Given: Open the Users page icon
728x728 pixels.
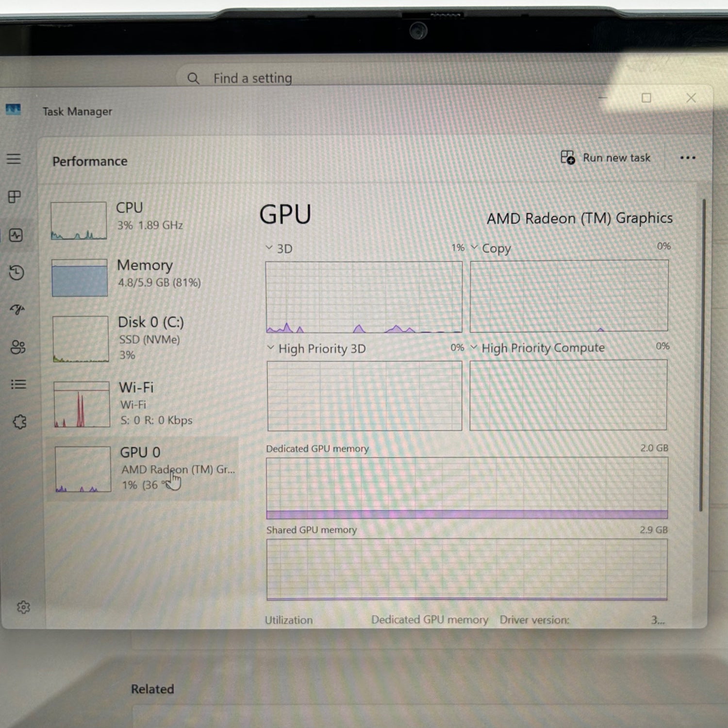Looking at the screenshot, I should coord(18,347).
